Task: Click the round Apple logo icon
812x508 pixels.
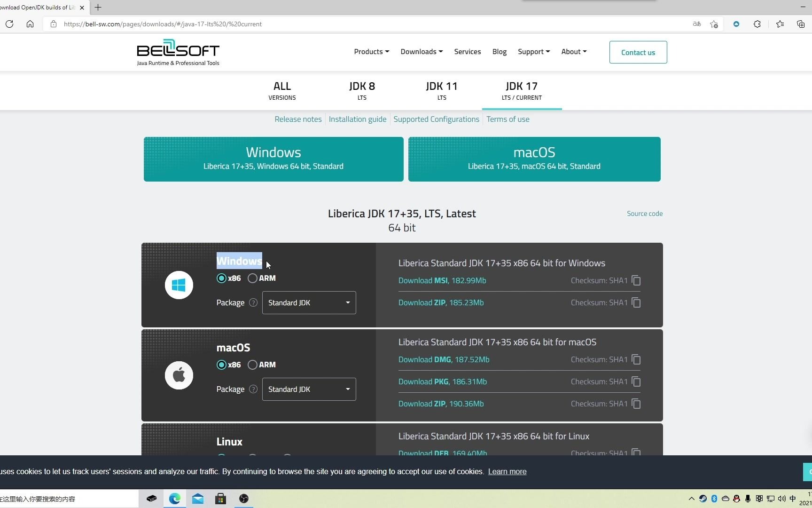Action: pyautogui.click(x=179, y=375)
